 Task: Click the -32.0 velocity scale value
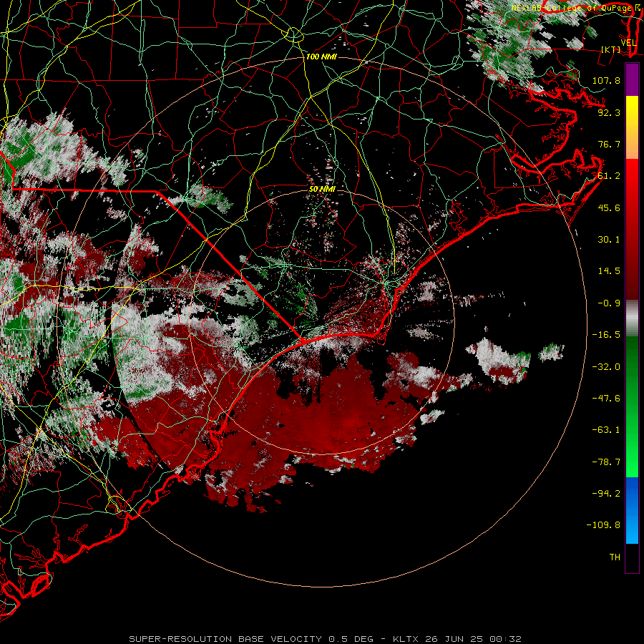point(606,367)
